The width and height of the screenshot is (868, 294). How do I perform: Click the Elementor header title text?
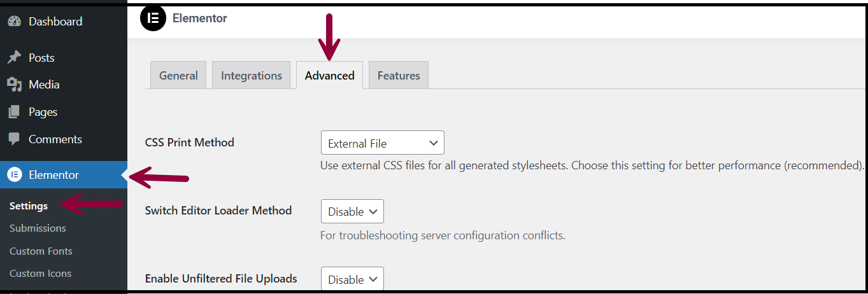point(199,18)
